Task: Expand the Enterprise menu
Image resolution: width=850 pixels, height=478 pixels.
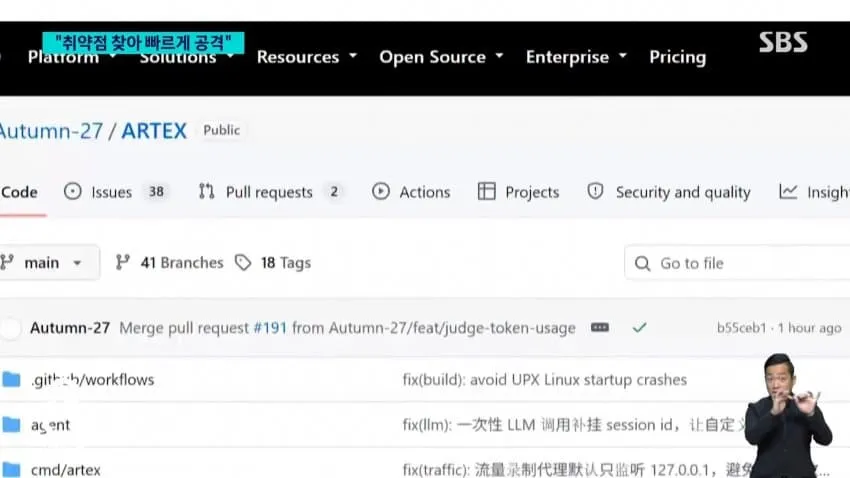Action: [576, 57]
